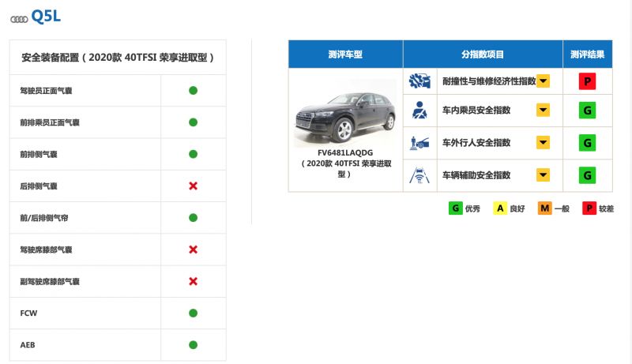
Task: Click the 测评车型 column header
Action: point(345,54)
